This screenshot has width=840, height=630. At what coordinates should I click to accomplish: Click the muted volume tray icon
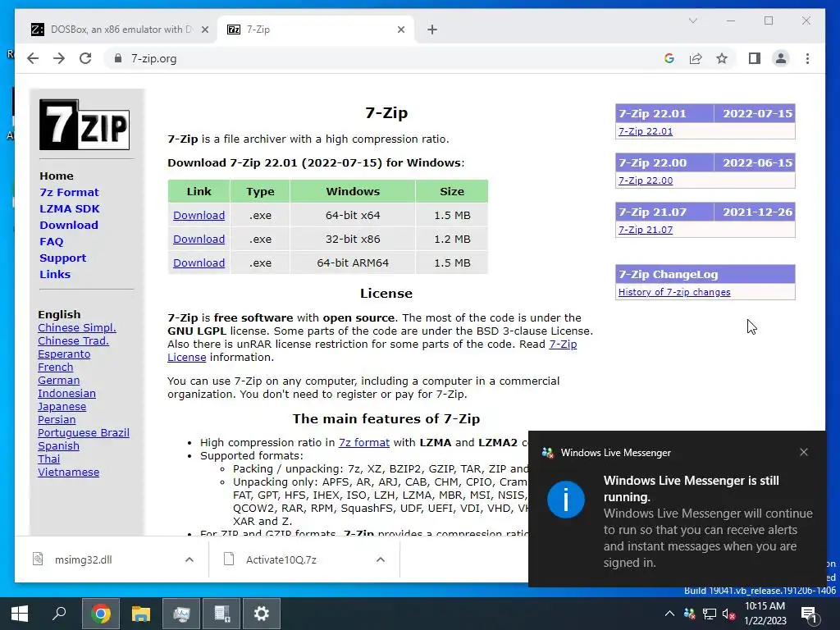click(728, 614)
